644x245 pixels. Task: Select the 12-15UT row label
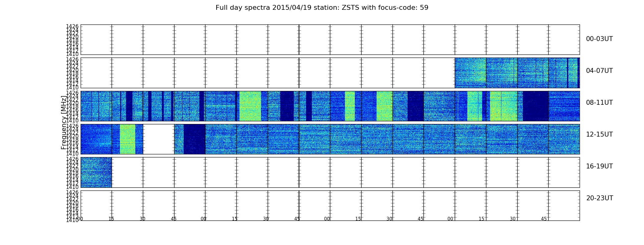[x=599, y=134]
